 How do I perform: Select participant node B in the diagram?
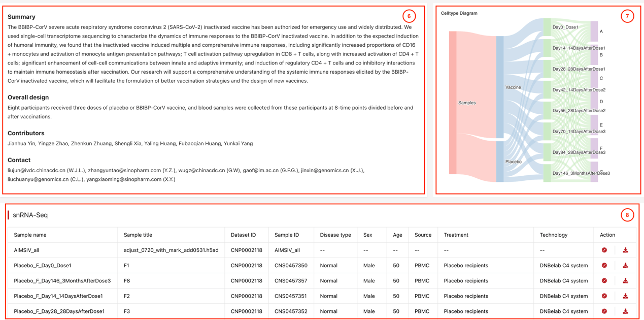(594, 55)
